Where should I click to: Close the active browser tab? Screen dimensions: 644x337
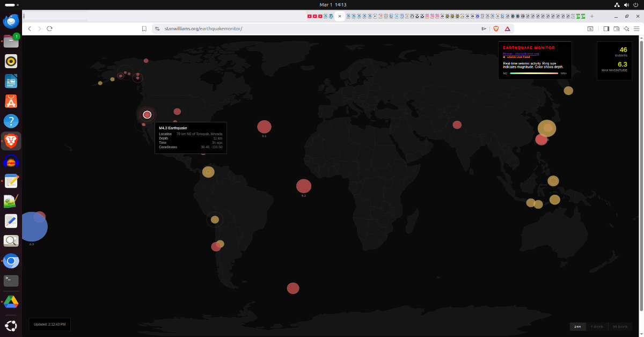[x=340, y=16]
